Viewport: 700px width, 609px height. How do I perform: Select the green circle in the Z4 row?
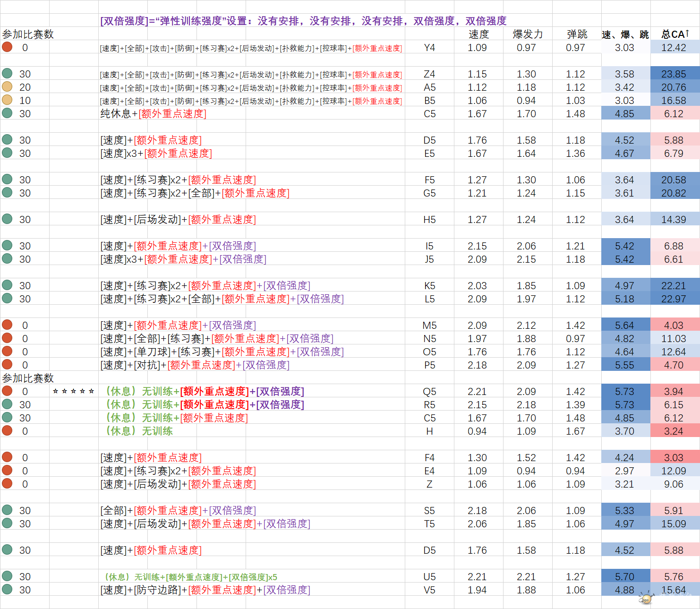pyautogui.click(x=7, y=74)
